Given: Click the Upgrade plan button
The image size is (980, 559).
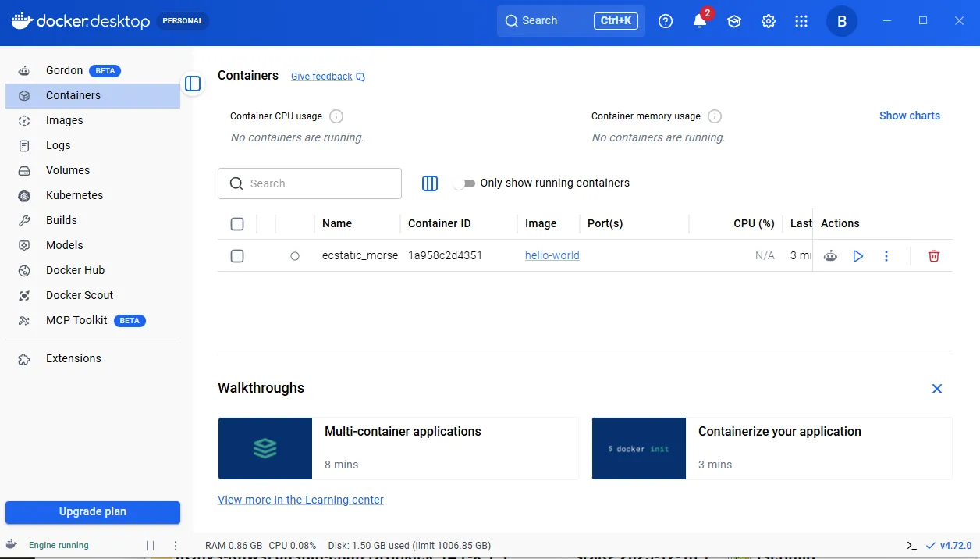Looking at the screenshot, I should coord(93,512).
